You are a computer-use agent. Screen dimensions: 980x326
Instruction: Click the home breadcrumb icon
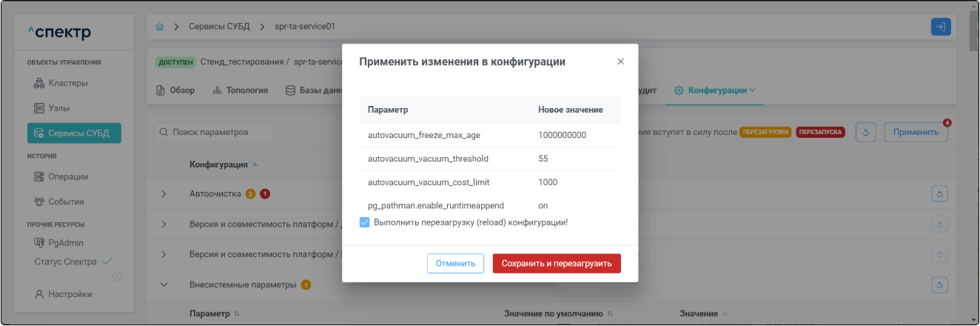tap(160, 27)
